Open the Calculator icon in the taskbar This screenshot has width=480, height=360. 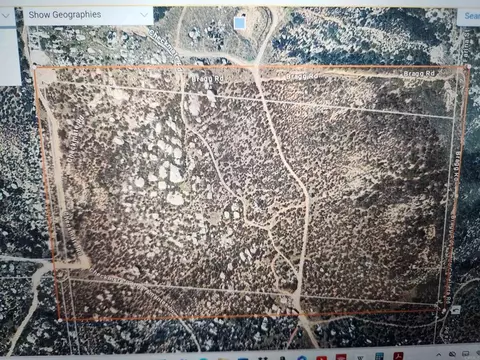pos(379,357)
